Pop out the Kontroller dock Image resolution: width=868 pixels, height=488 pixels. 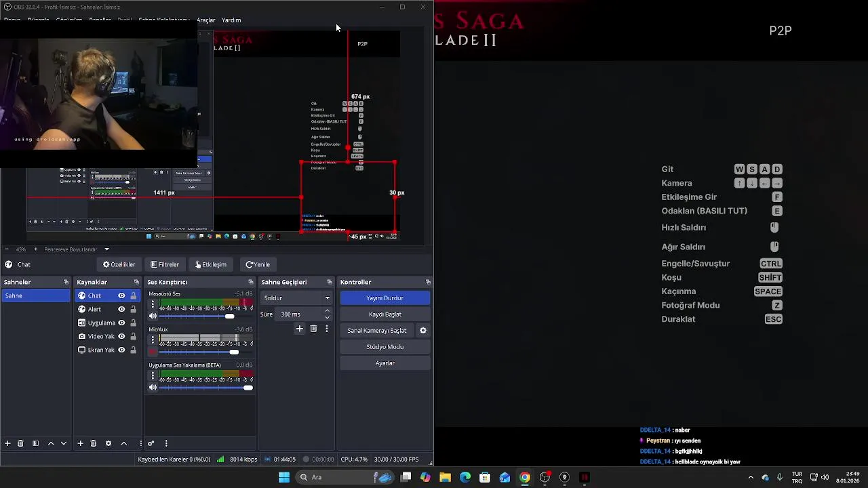pos(428,282)
